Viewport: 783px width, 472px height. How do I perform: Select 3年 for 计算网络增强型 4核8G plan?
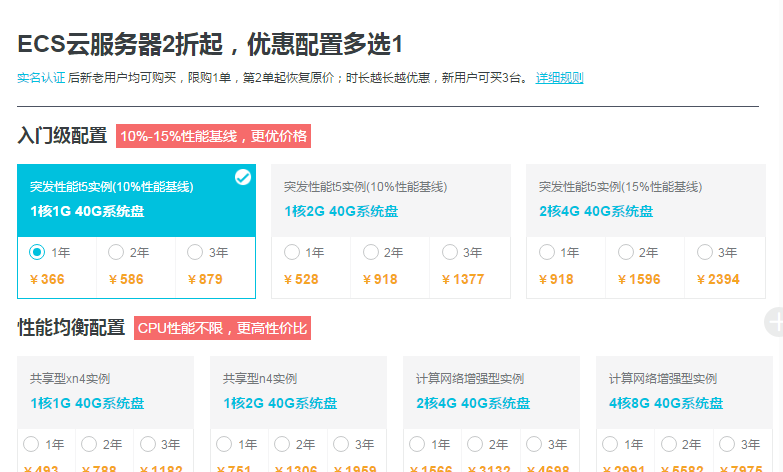[x=727, y=444]
